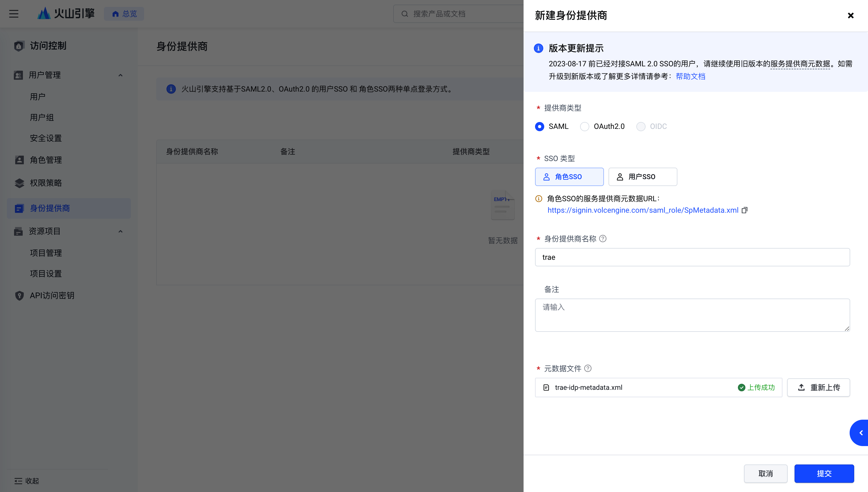Click the resource project icon
Image resolution: width=868 pixels, height=492 pixels.
[18, 231]
